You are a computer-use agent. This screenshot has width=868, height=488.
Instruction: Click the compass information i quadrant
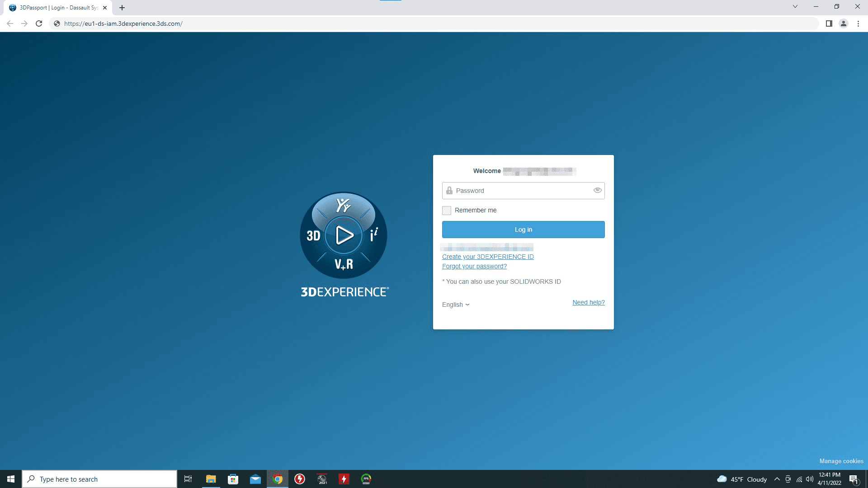click(374, 235)
